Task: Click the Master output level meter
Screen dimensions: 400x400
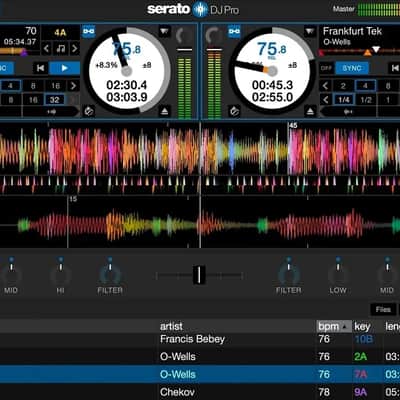Action: coord(379,9)
